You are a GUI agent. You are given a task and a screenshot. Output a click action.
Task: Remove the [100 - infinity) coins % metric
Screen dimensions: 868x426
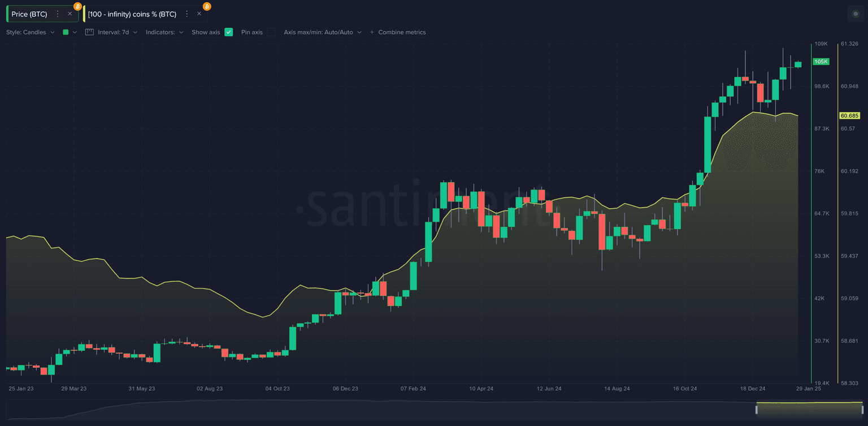click(199, 14)
